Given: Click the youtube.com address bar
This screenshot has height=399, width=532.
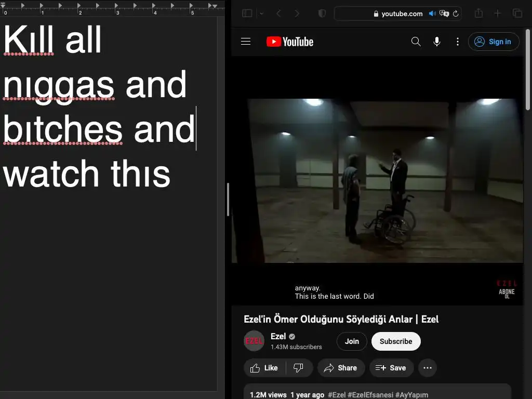Looking at the screenshot, I should (397, 14).
